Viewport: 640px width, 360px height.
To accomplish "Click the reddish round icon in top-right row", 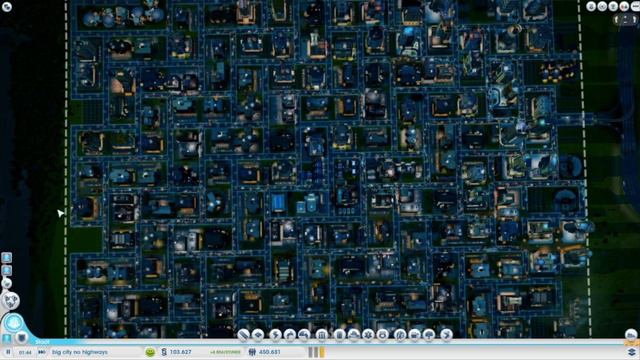I will pyautogui.click(x=624, y=6).
